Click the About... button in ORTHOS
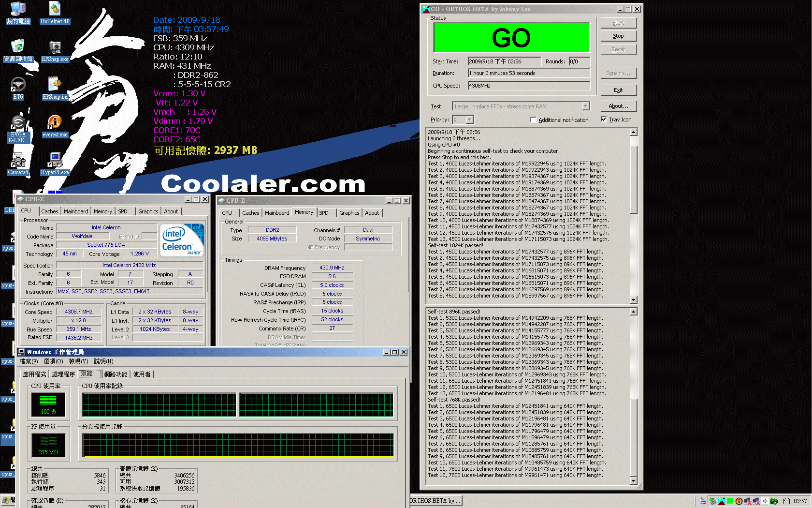This screenshot has width=812, height=508. pyautogui.click(x=618, y=106)
